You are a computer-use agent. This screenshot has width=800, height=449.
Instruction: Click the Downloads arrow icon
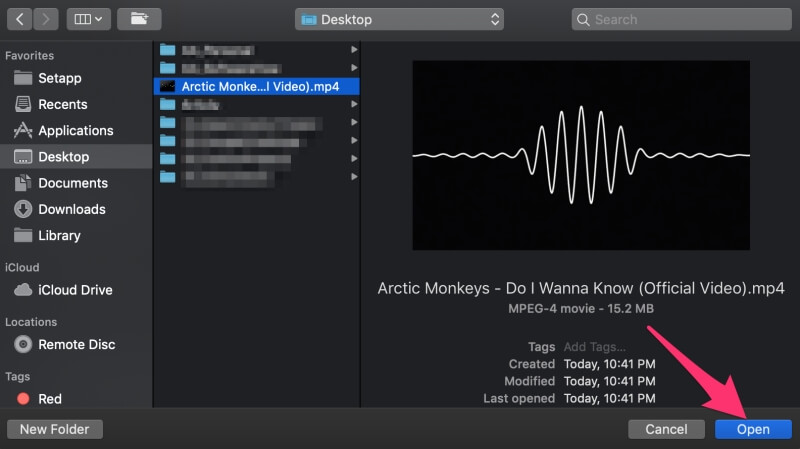pos(23,209)
